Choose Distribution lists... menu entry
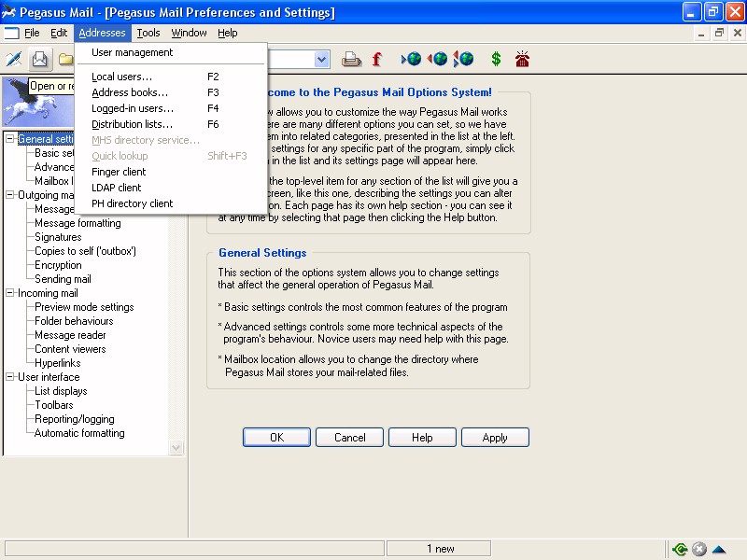747x560 pixels. click(x=171, y=124)
